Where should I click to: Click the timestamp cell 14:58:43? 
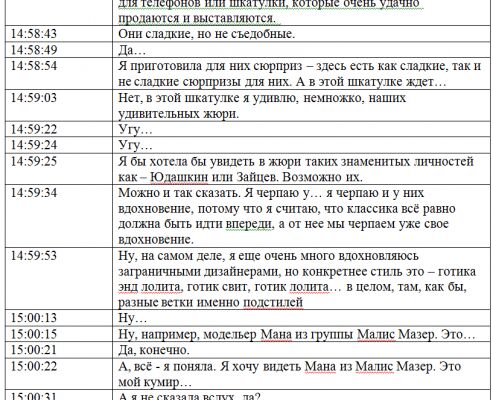(x=59, y=34)
